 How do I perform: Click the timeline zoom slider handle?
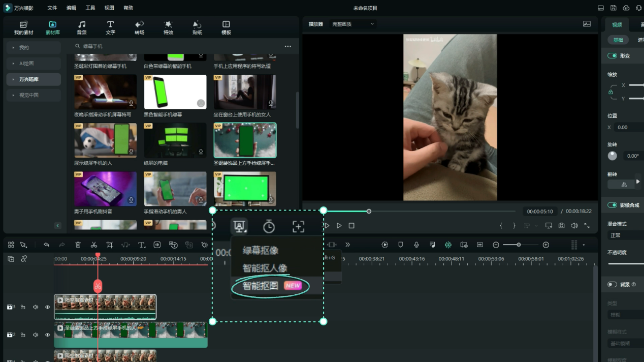coord(519,245)
